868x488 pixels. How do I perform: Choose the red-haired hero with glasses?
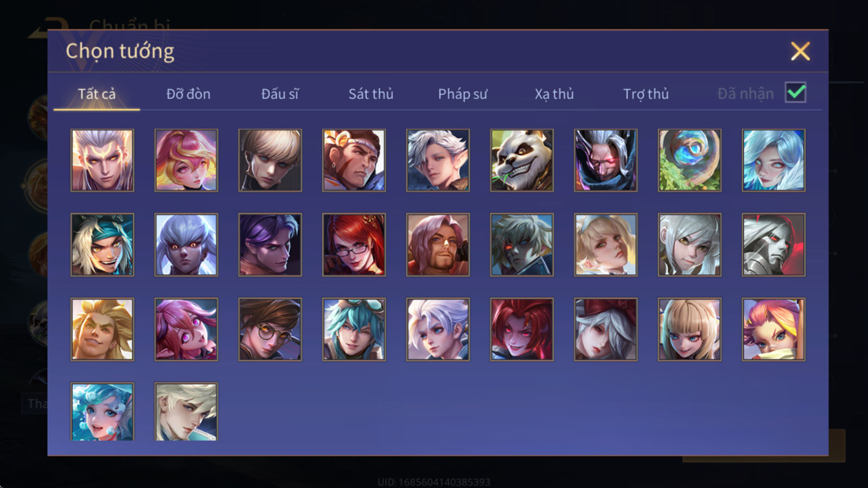354,245
